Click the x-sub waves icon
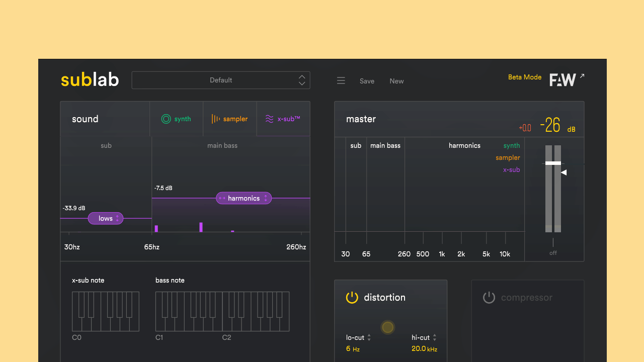644x362 pixels. coord(270,119)
